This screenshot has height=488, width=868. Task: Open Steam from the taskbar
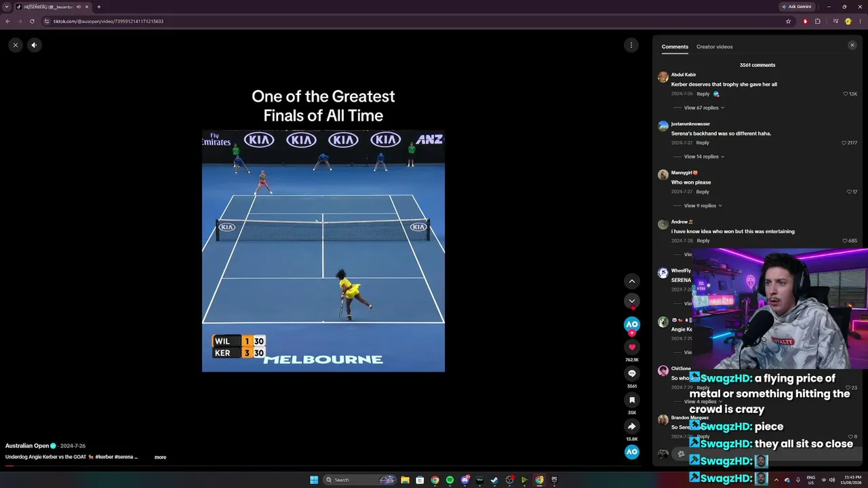(x=494, y=480)
